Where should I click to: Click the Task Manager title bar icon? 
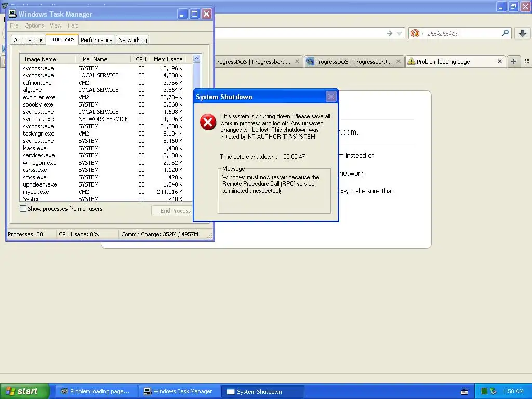pos(12,14)
